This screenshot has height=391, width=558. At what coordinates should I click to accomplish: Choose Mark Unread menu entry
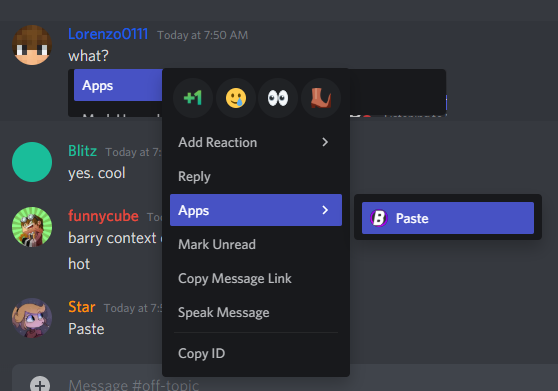(x=256, y=244)
